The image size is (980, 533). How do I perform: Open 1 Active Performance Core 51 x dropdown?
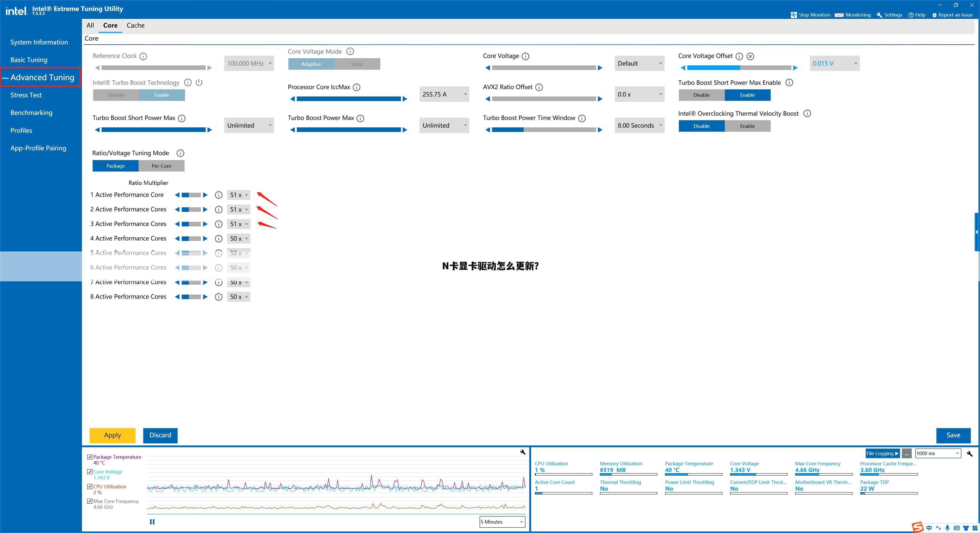pyautogui.click(x=239, y=195)
